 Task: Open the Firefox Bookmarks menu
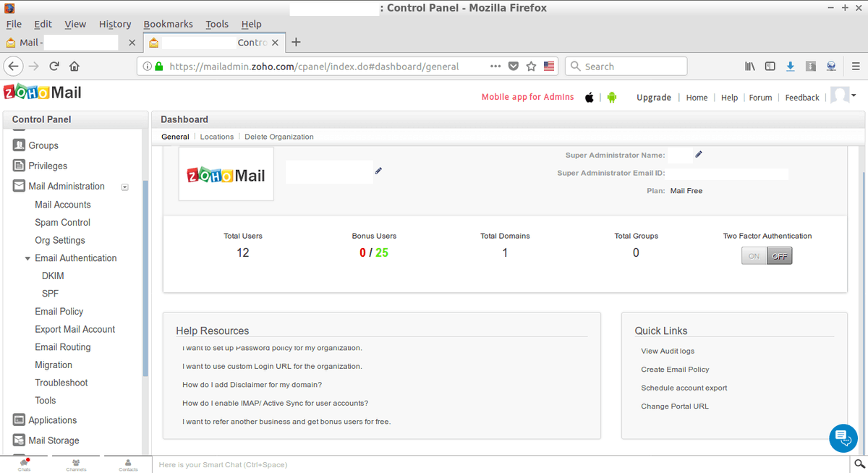coord(168,24)
